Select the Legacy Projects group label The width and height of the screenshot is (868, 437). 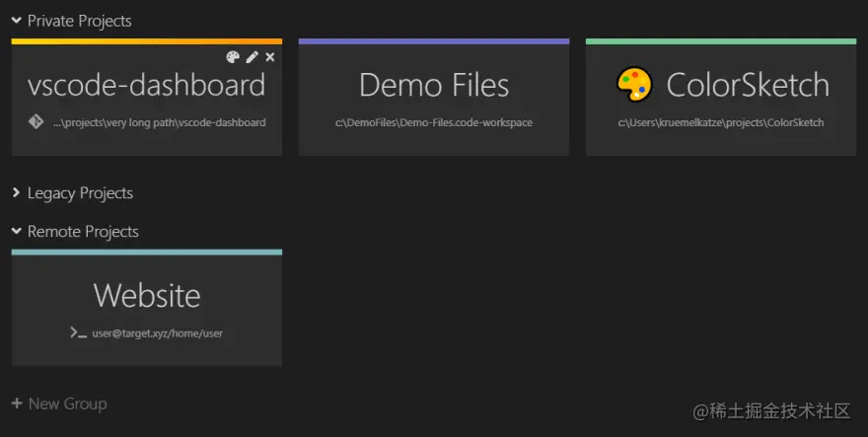[80, 193]
